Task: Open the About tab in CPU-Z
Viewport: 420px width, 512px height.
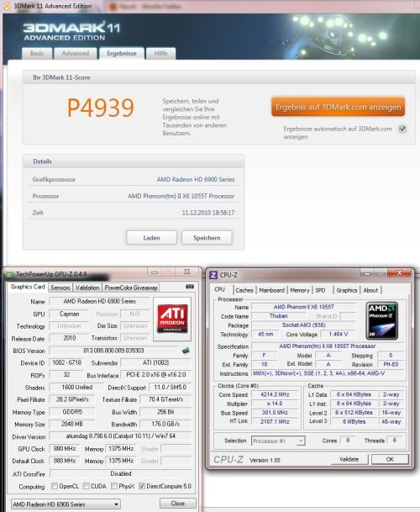Action: click(370, 290)
